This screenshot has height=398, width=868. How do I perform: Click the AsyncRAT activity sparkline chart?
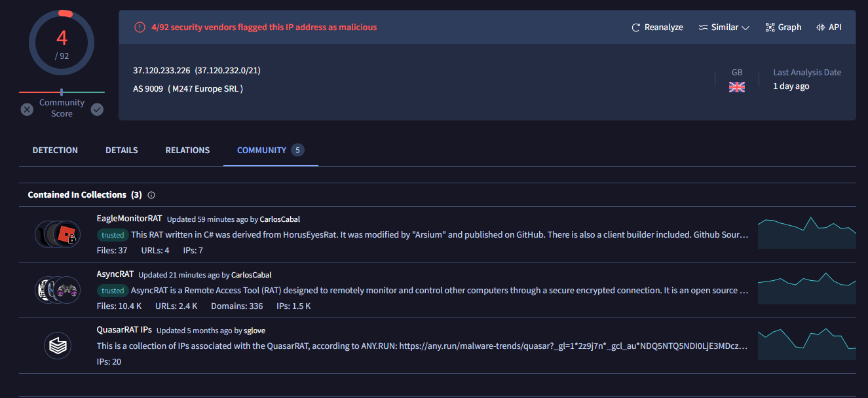(x=806, y=287)
